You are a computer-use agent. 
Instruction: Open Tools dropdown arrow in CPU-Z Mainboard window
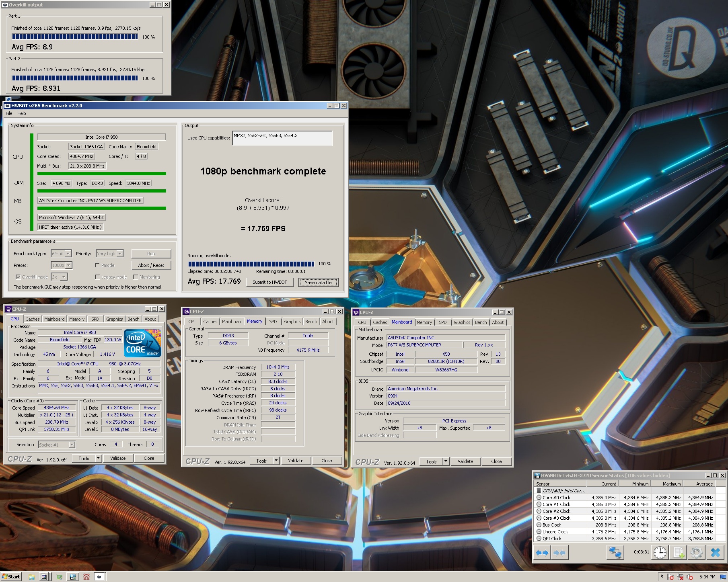[446, 461]
